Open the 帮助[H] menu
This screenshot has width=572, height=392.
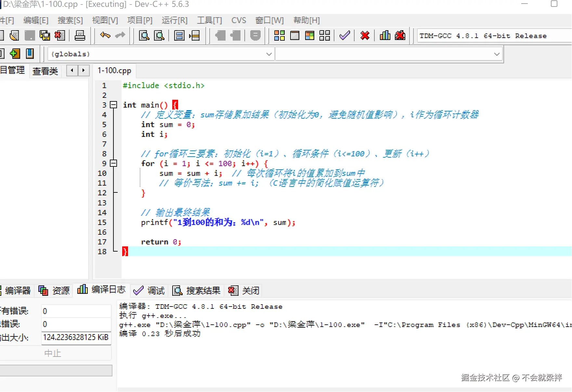(306, 20)
